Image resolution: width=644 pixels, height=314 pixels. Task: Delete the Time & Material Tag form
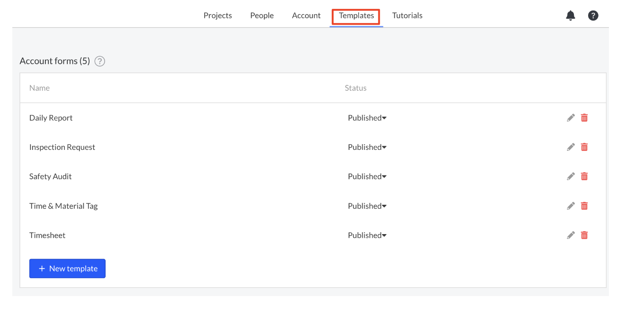tap(584, 206)
